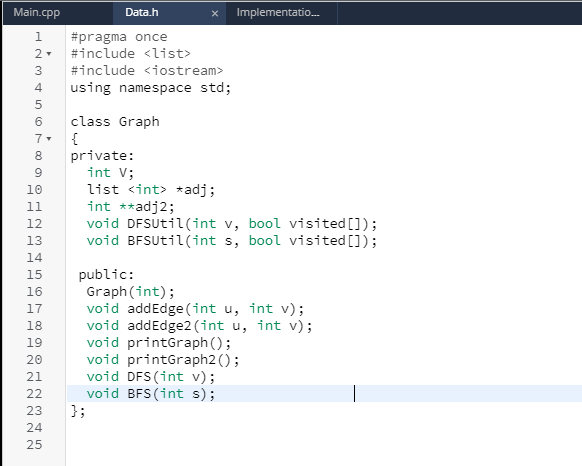Click the DFSUtil function declaration
This screenshot has height=466, width=582.
(232, 224)
